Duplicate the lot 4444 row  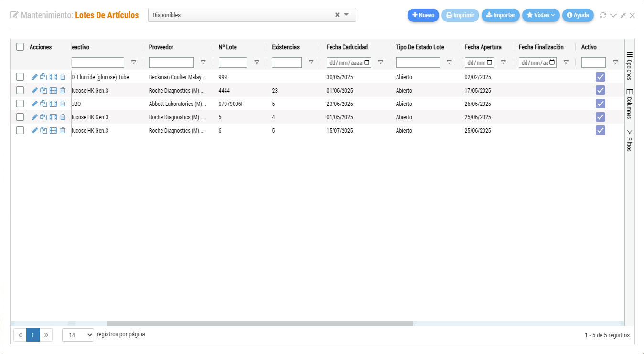(43, 90)
